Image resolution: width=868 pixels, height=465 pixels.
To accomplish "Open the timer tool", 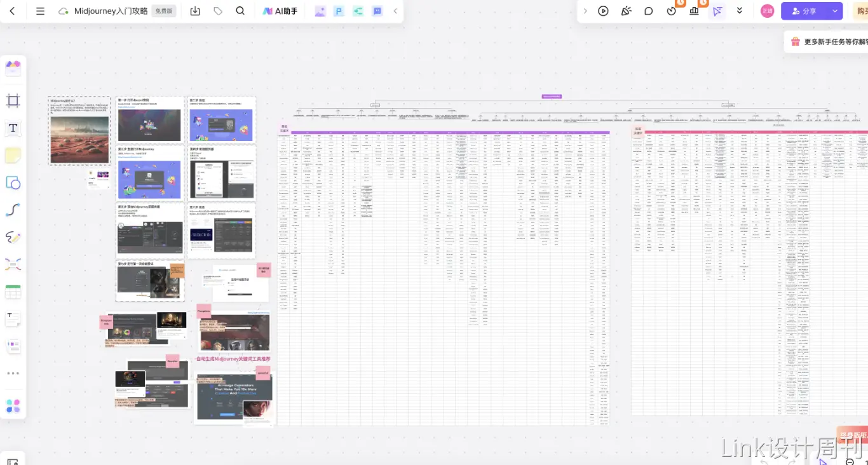I will 672,11.
